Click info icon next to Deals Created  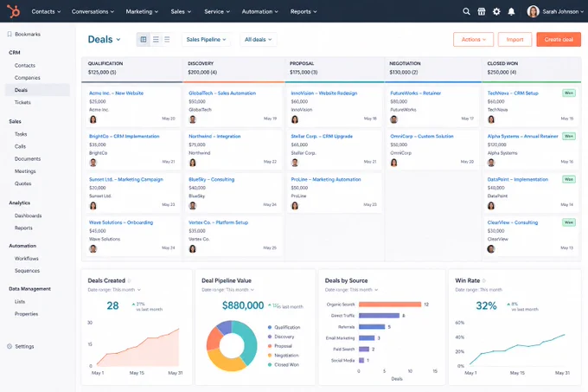(130, 280)
